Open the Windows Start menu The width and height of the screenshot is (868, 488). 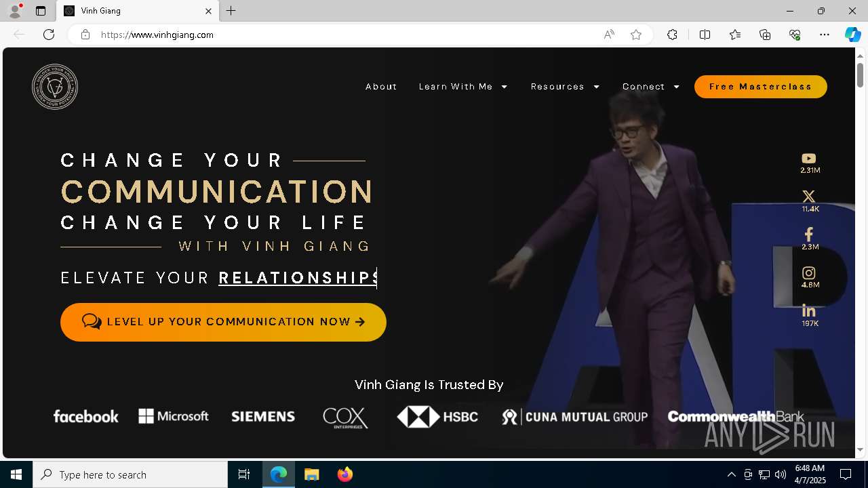click(x=16, y=474)
